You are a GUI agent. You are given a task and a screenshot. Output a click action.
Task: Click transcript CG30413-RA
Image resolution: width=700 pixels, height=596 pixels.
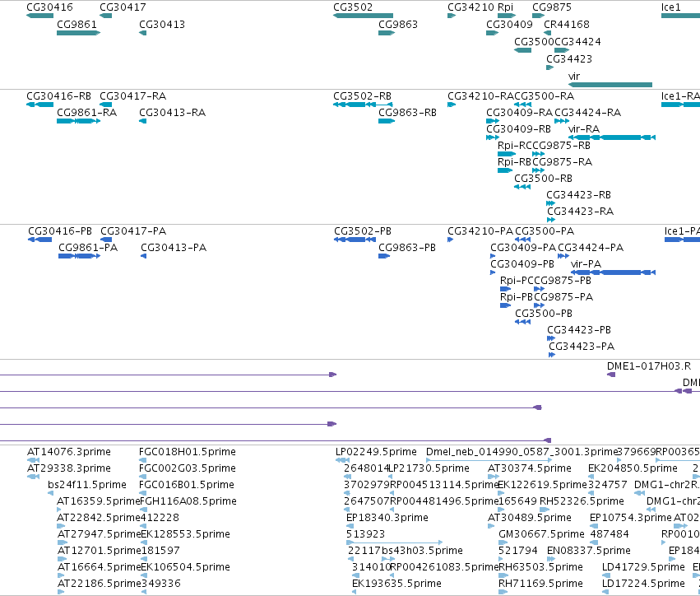tap(172, 113)
